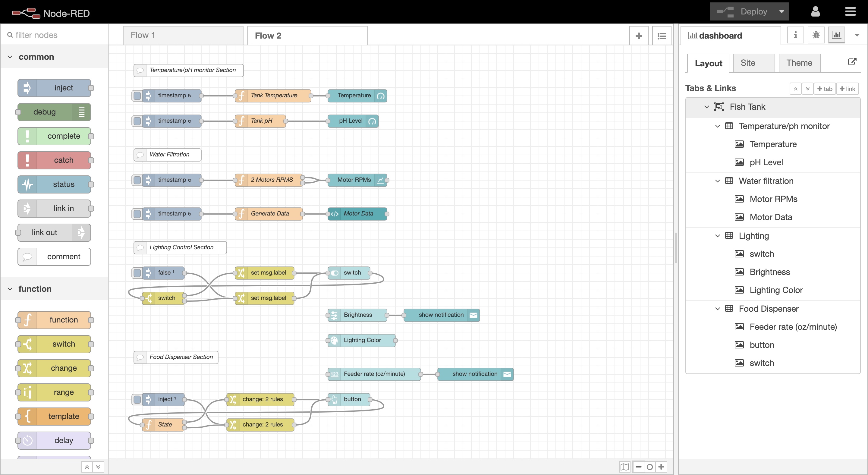Image resolution: width=868 pixels, height=475 pixels.
Task: Toggle the navigator map icon
Action: (624, 467)
